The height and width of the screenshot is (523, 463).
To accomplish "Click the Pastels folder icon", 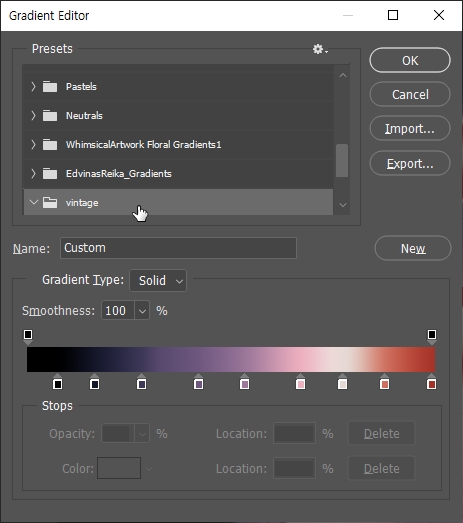I will coord(50,87).
